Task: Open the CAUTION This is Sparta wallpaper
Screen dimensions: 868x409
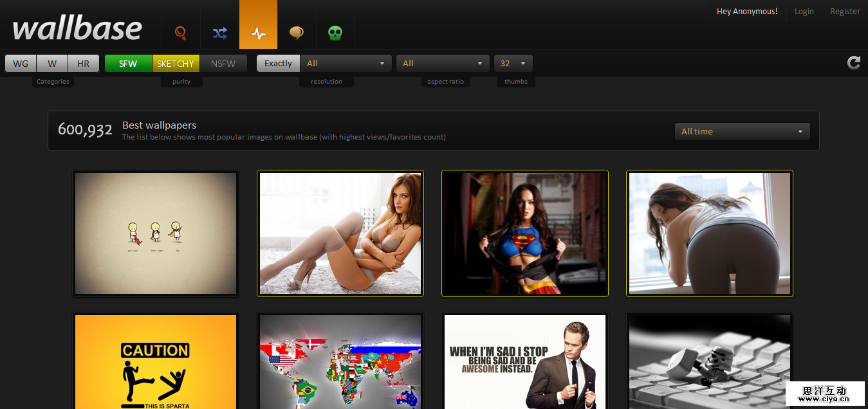Action: tap(156, 361)
